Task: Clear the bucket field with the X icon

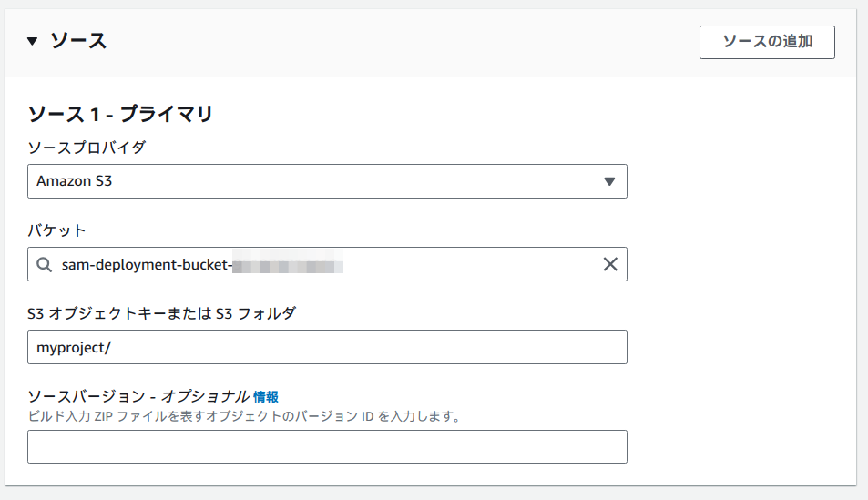Action: click(x=610, y=264)
